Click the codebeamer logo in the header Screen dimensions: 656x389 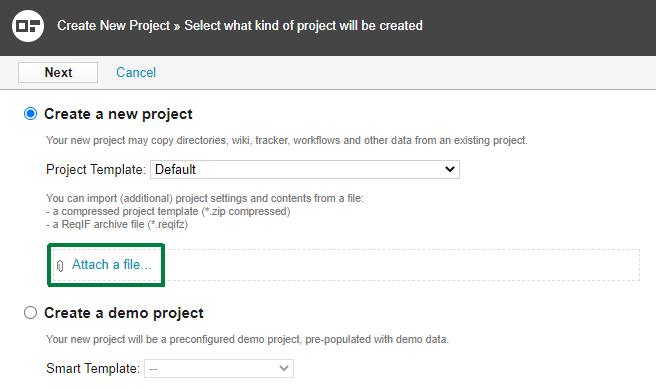[28, 26]
